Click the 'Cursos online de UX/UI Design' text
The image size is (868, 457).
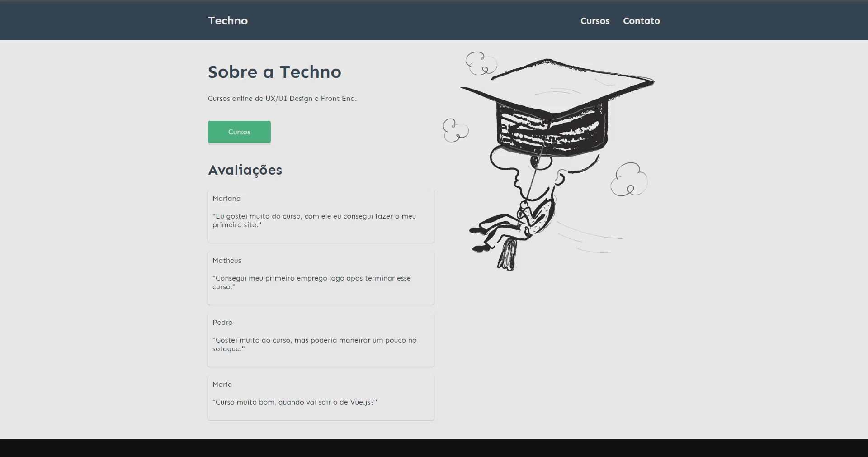coord(282,99)
